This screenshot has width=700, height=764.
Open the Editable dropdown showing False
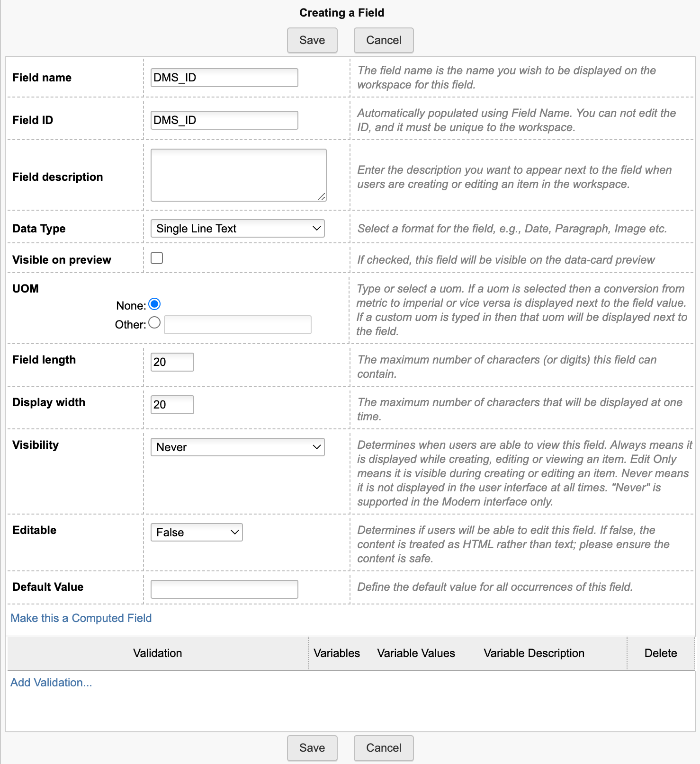pyautogui.click(x=197, y=533)
